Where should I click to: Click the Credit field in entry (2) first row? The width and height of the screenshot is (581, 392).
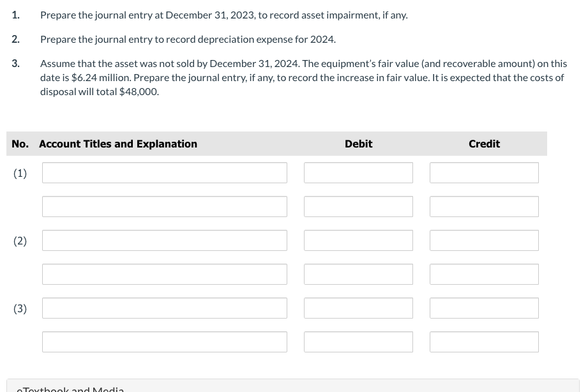pos(484,240)
